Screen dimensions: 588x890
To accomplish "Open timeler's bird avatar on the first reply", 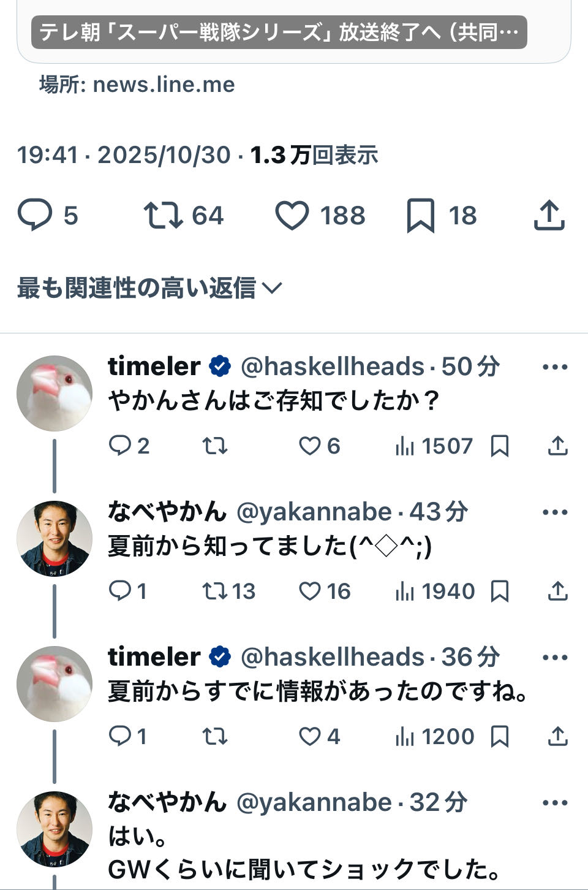I will (55, 393).
